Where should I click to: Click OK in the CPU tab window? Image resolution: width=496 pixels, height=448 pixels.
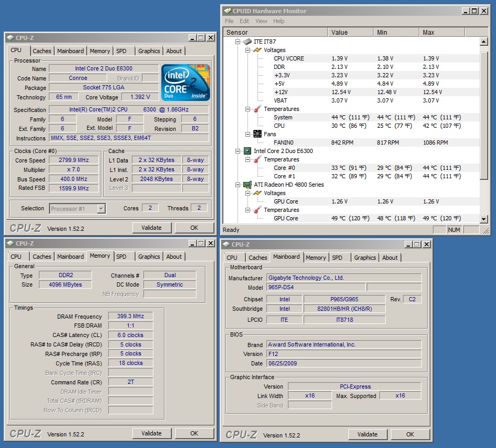point(194,228)
